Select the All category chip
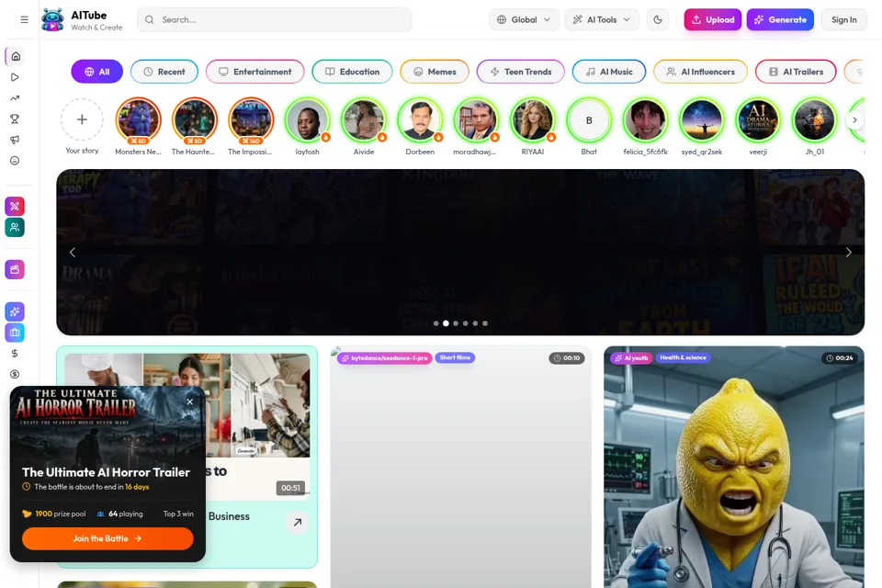 click(x=96, y=72)
